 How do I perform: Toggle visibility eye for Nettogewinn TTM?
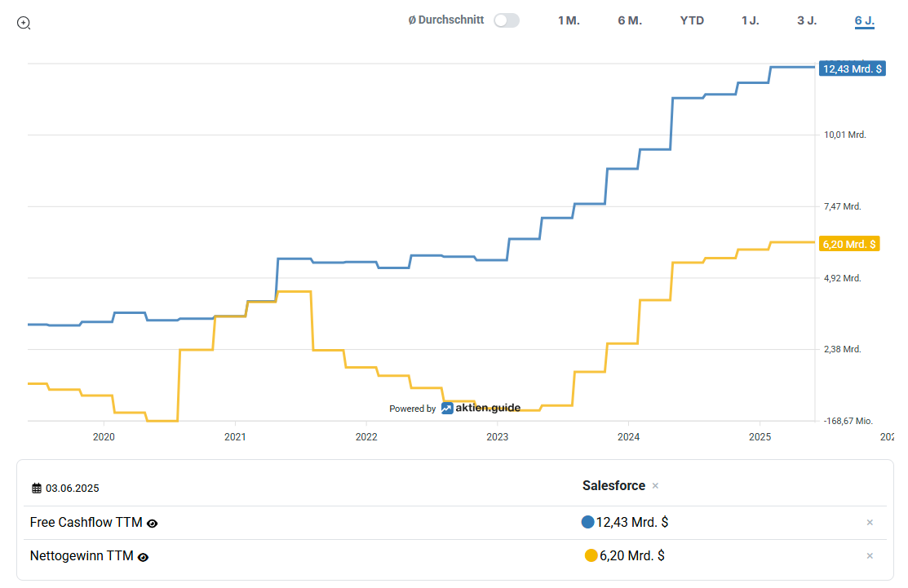(143, 557)
